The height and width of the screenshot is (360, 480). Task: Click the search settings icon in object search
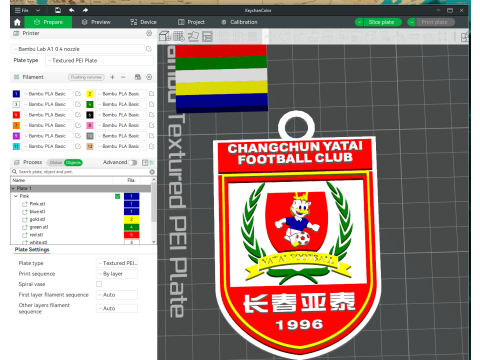[x=152, y=172]
